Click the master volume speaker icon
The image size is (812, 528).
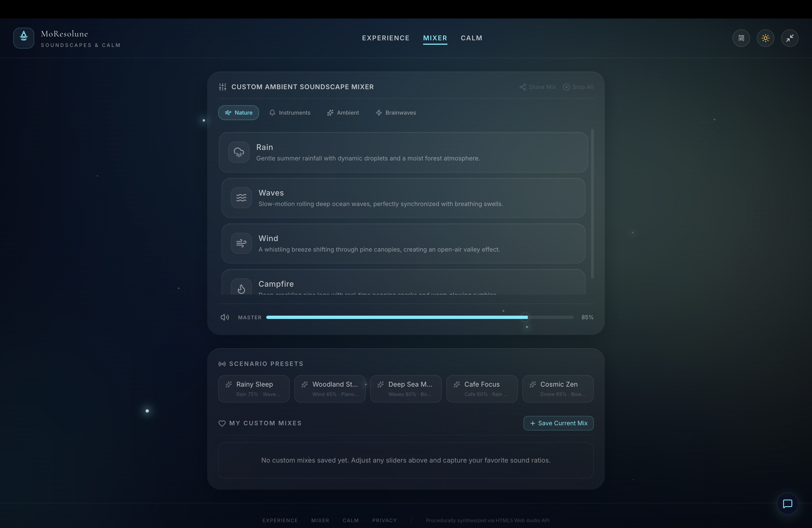coord(225,318)
